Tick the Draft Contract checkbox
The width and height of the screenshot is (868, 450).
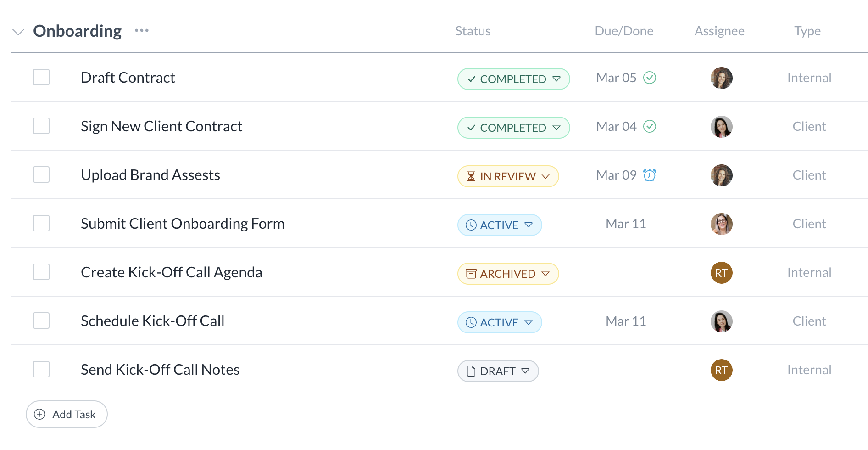pyautogui.click(x=41, y=77)
